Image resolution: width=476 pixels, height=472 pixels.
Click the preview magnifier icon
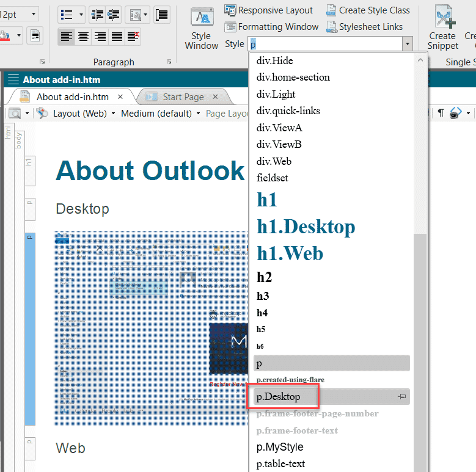(15, 114)
